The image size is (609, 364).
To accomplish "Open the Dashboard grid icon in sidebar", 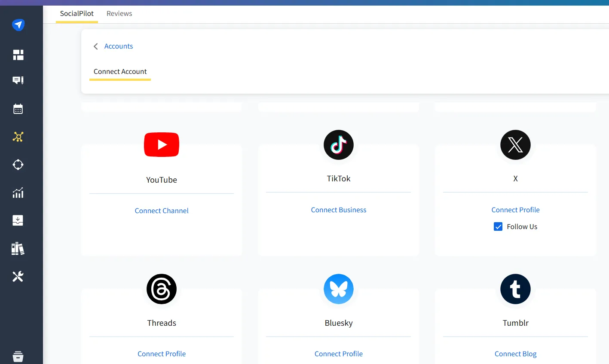I will (18, 55).
